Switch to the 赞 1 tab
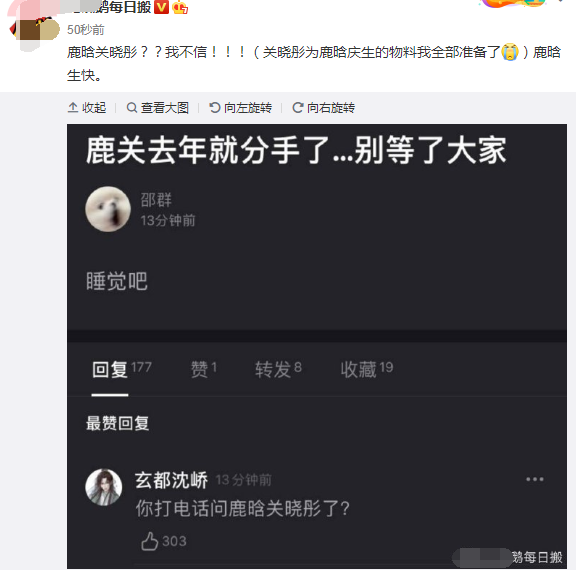The height and width of the screenshot is (570, 576). click(204, 369)
